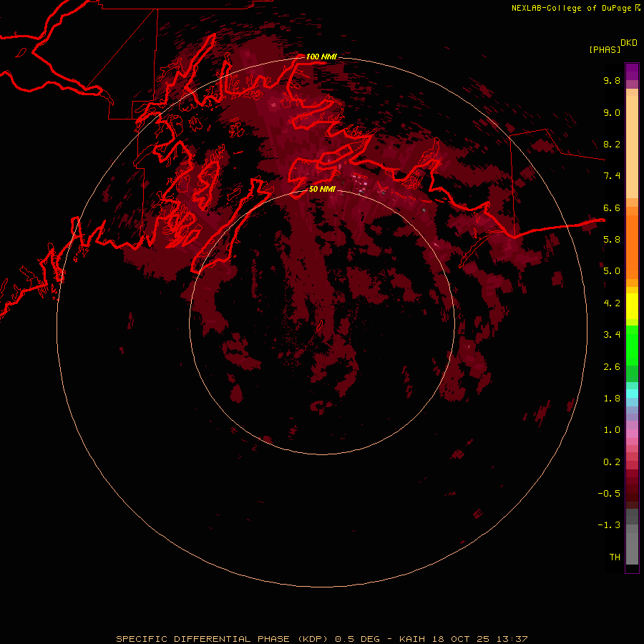Click the pink segment of the color bar
Image resolution: width=644 pixels, height=644 pixels.
coord(632,434)
